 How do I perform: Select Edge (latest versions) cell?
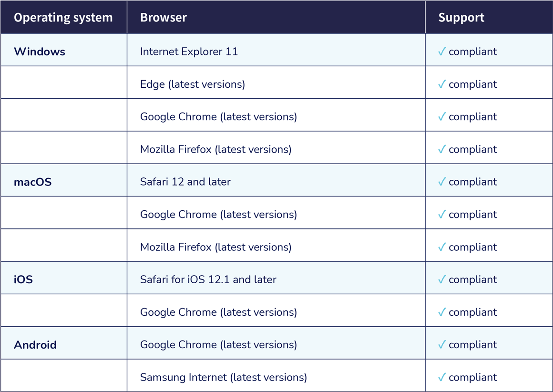pos(276,82)
